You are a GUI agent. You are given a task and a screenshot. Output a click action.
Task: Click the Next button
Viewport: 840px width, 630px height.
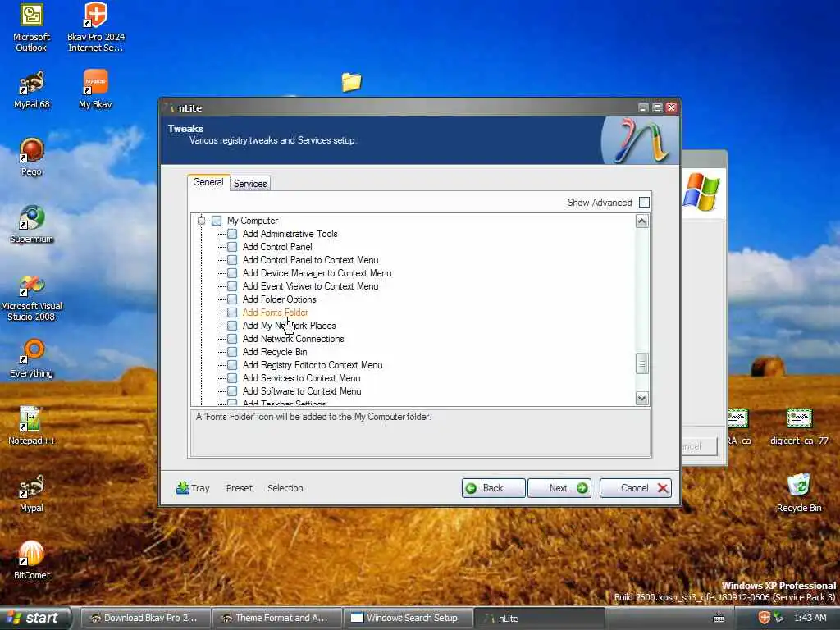(x=559, y=488)
